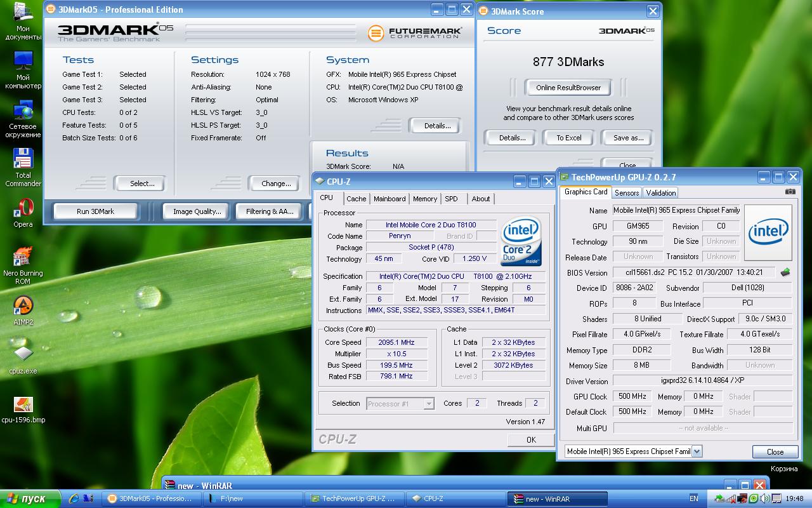The height and width of the screenshot is (508, 812).
Task: Click the GPU-Z Name field
Action: point(676,210)
